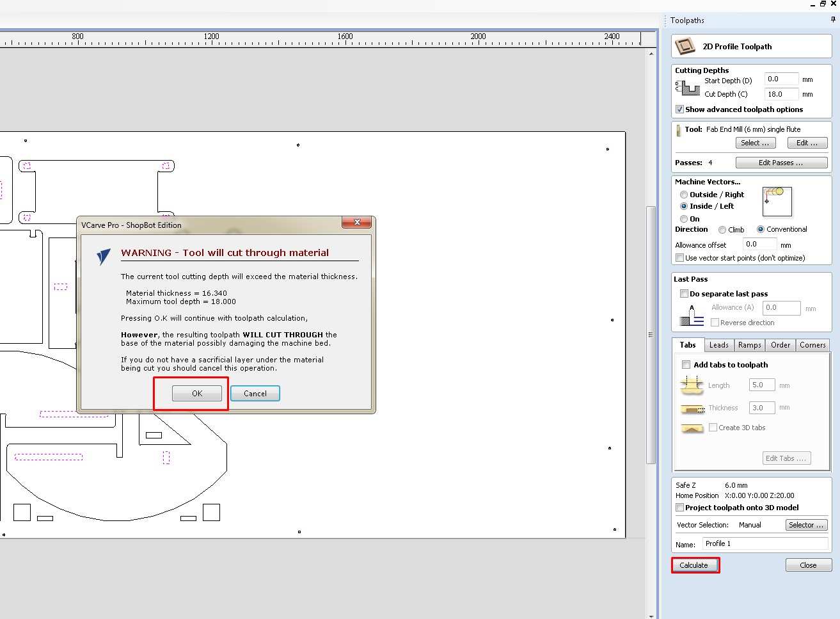Tick the Reverse direction checkbox

(715, 323)
